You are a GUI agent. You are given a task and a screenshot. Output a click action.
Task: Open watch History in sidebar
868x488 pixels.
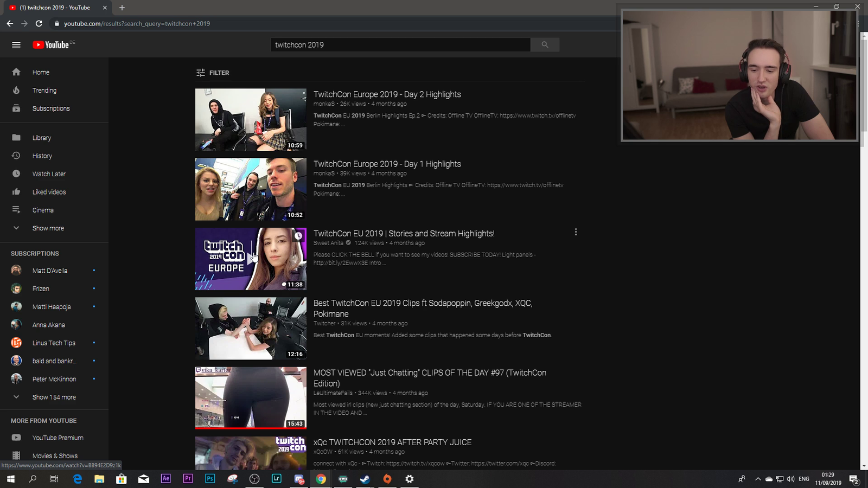click(x=54, y=156)
